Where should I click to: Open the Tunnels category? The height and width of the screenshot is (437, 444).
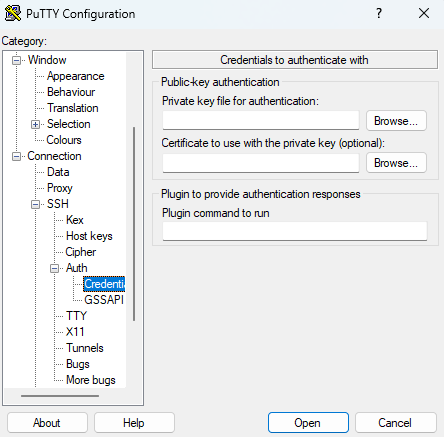click(85, 348)
